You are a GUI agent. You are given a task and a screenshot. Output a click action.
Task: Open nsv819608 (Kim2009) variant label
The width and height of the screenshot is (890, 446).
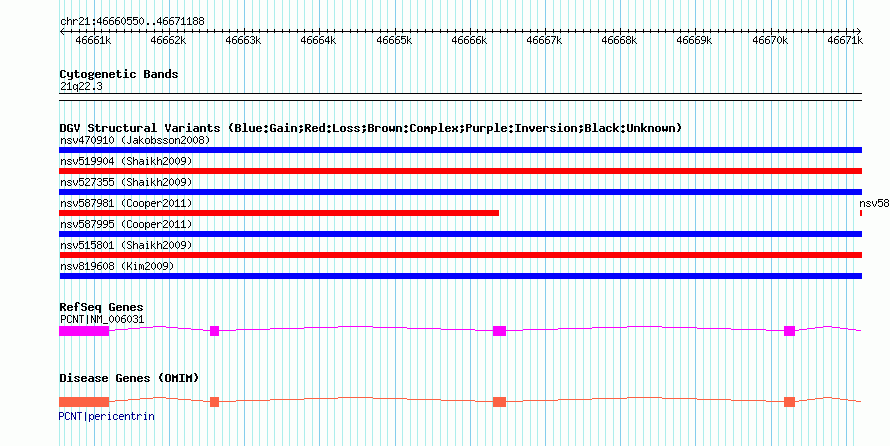117,266
